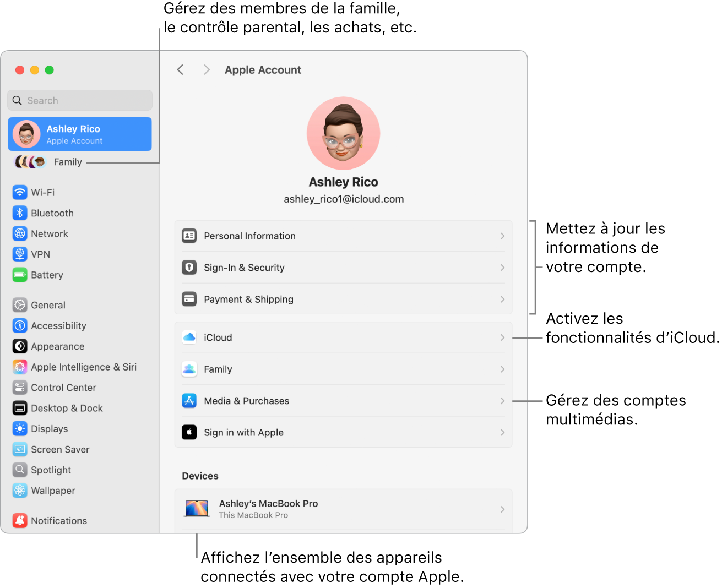This screenshot has width=722, height=588.
Task: Open Sign-In & Security via its chevron
Action: pyautogui.click(x=502, y=268)
